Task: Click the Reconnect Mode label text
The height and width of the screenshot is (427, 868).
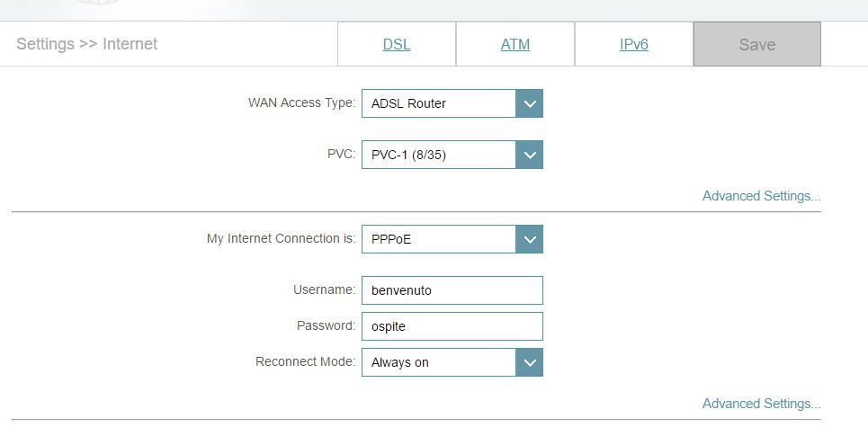Action: coord(305,361)
